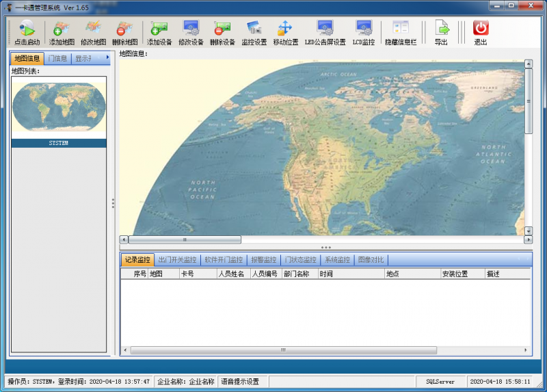Click SQLServer status bar entry
The height and width of the screenshot is (392, 547).
(440, 382)
